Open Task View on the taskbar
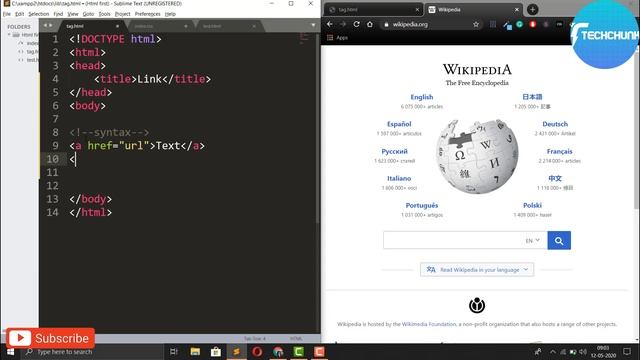Image resolution: width=640 pixels, height=360 pixels. 174,352
